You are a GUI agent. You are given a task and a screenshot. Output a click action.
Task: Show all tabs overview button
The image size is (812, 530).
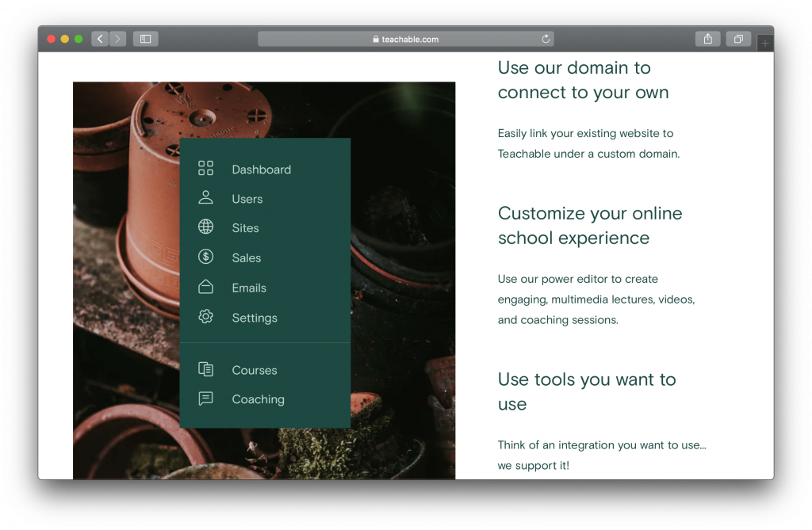(738, 39)
